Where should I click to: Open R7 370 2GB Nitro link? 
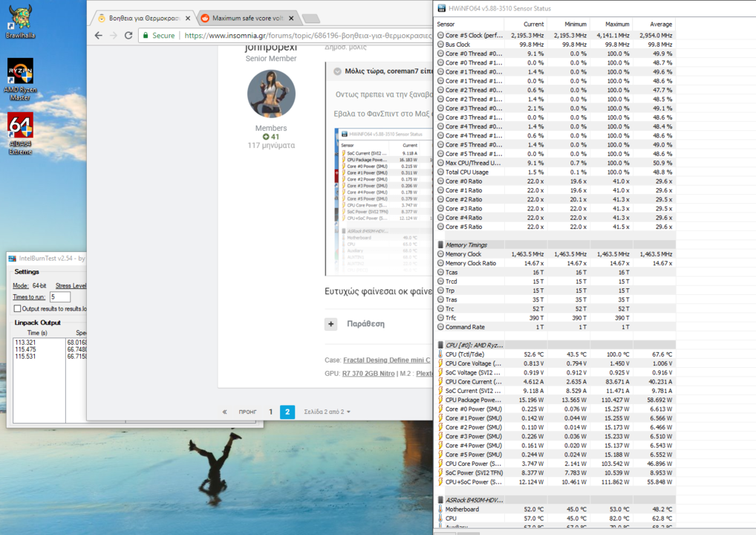(368, 374)
